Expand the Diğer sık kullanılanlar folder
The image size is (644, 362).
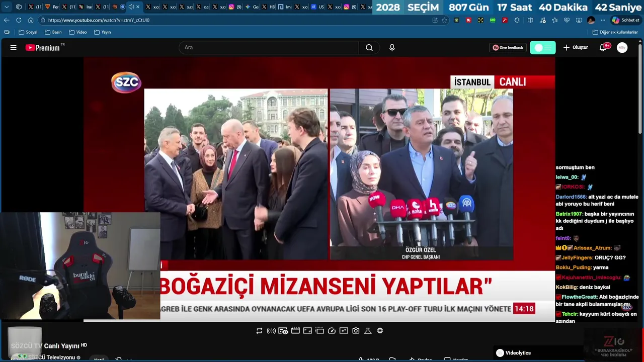point(615,32)
